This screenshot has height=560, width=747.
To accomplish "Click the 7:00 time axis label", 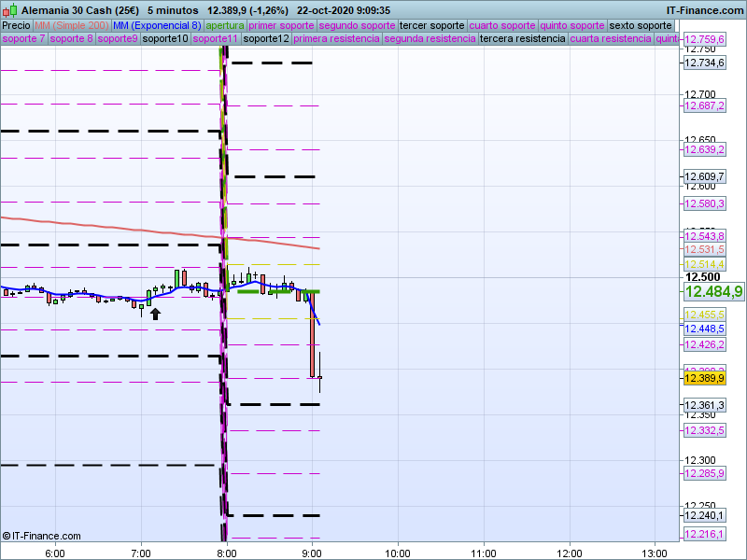I will [x=141, y=553].
